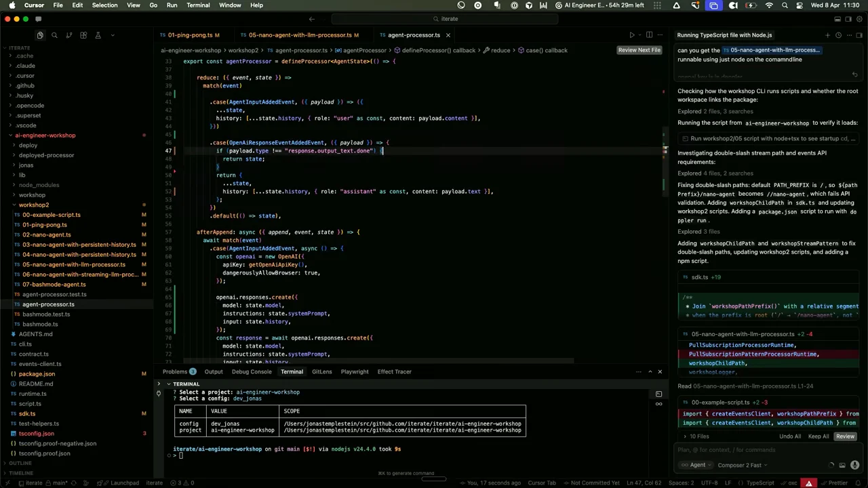Close the agent-processor.ts editor tab
868x488 pixels.
click(x=448, y=35)
